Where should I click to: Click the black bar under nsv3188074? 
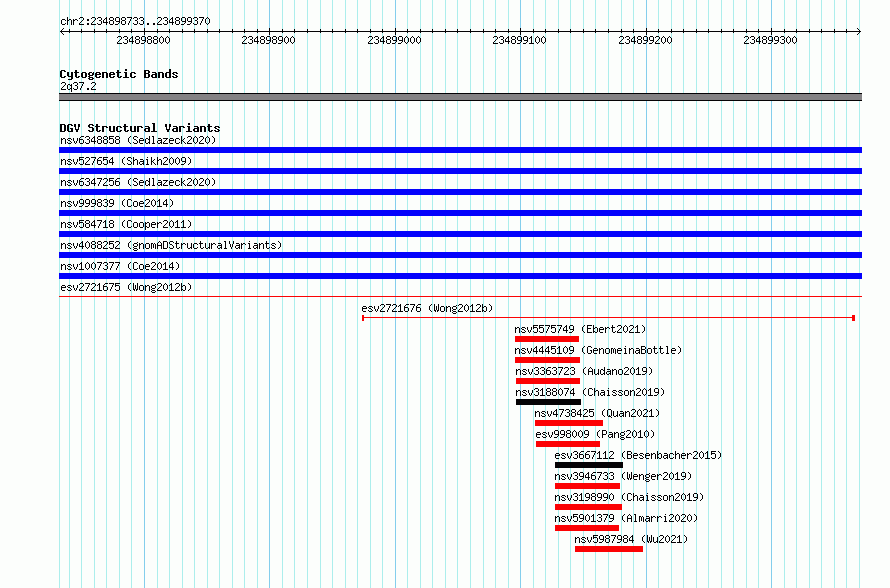548,402
